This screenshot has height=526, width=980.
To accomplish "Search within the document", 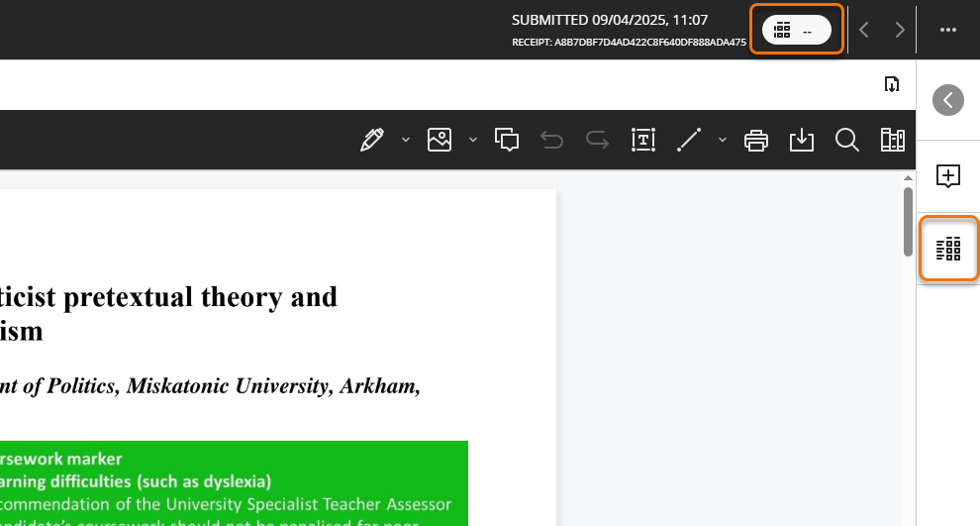I will [846, 141].
